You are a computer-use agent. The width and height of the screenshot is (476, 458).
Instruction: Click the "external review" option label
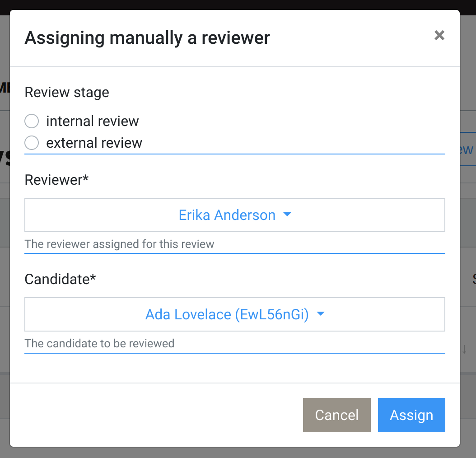coord(94,143)
